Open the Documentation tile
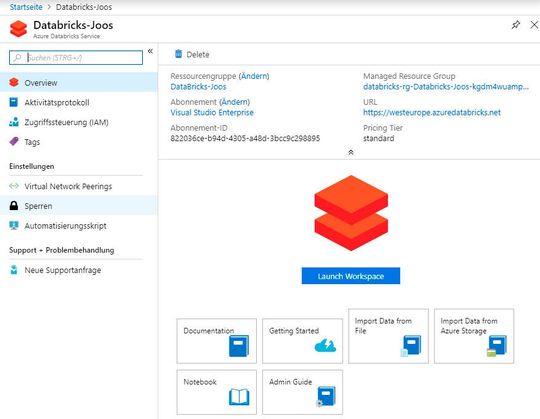540x419 pixels. click(217, 341)
